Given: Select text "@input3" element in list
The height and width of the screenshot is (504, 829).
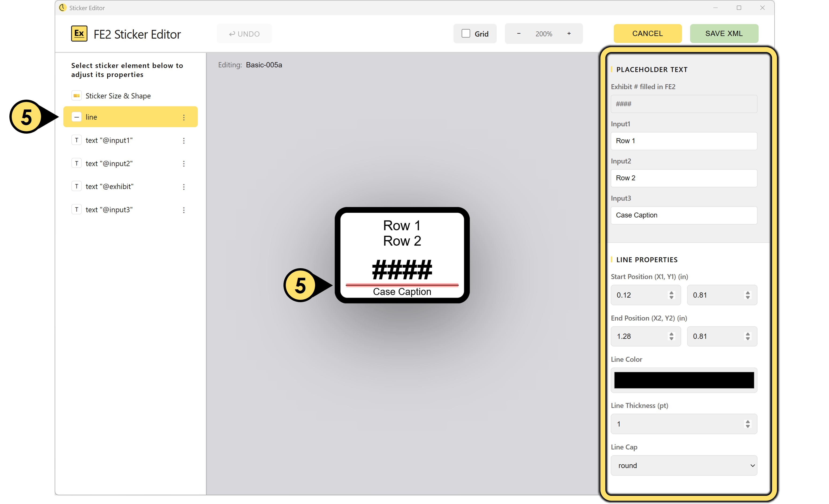Looking at the screenshot, I should (109, 210).
